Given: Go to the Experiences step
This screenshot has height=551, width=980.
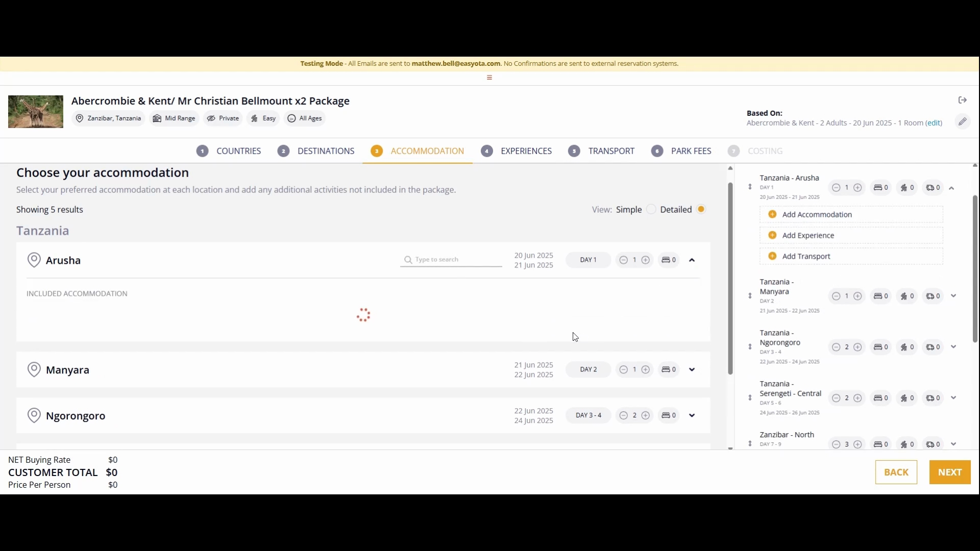Looking at the screenshot, I should pyautogui.click(x=517, y=151).
